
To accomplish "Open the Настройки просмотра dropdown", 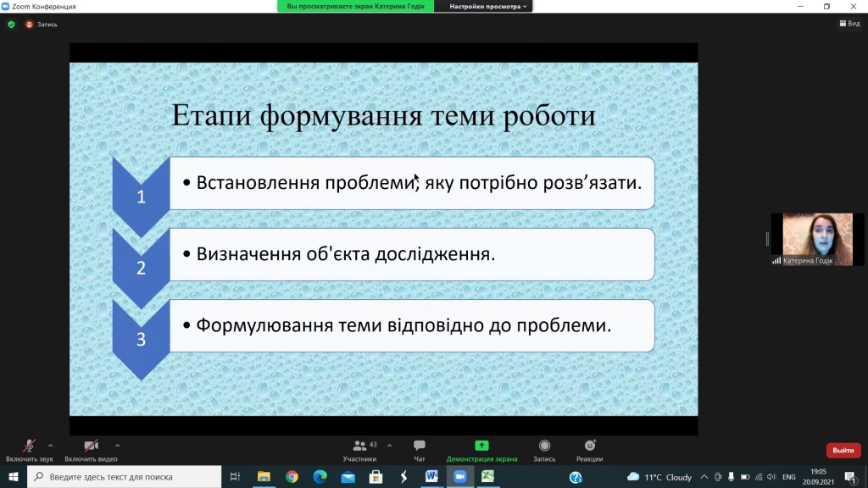I will (487, 6).
